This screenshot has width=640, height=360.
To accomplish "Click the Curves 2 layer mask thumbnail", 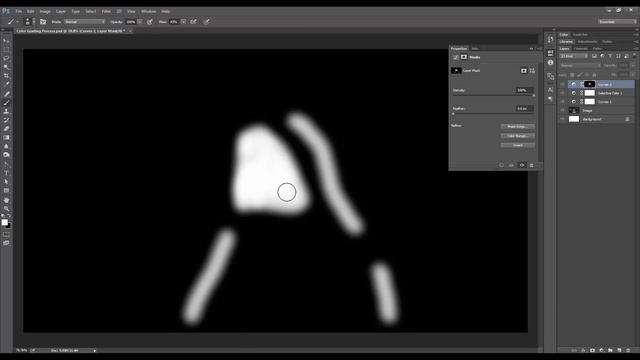I will 589,84.
